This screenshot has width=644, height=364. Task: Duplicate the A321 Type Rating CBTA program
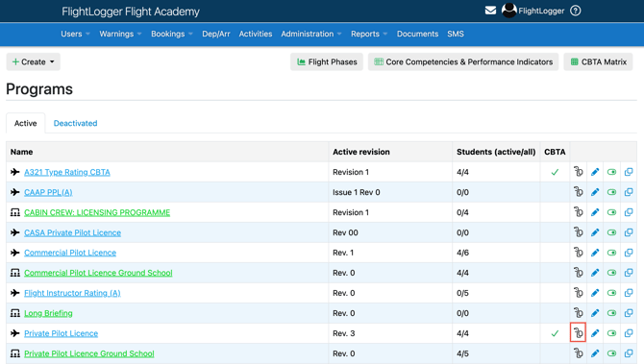[x=629, y=172]
